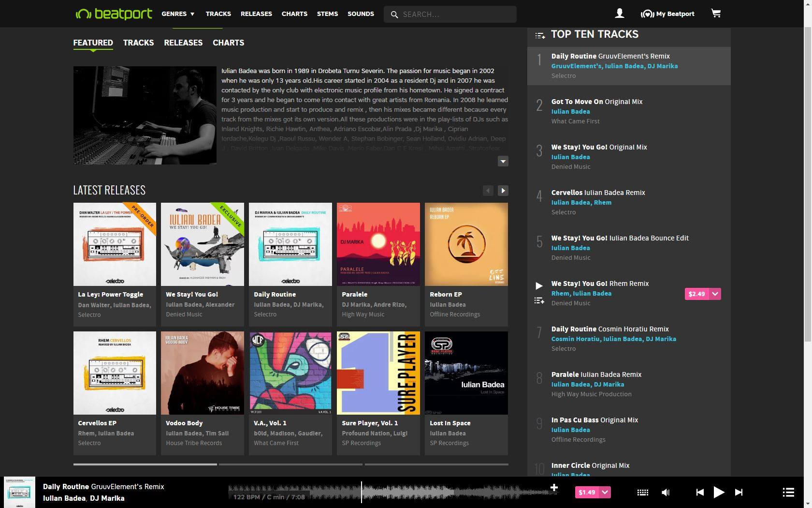Add Rhem Remix track to queue
This screenshot has height=508, width=812.
(539, 301)
